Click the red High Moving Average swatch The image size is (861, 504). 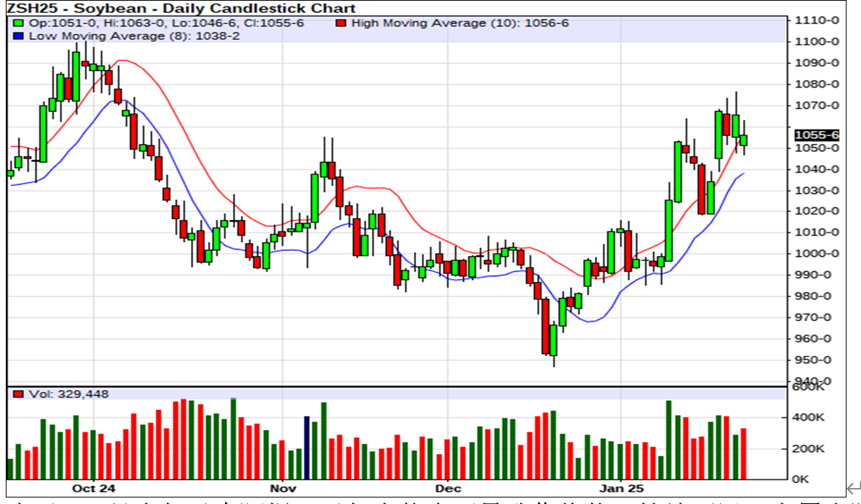pos(341,23)
